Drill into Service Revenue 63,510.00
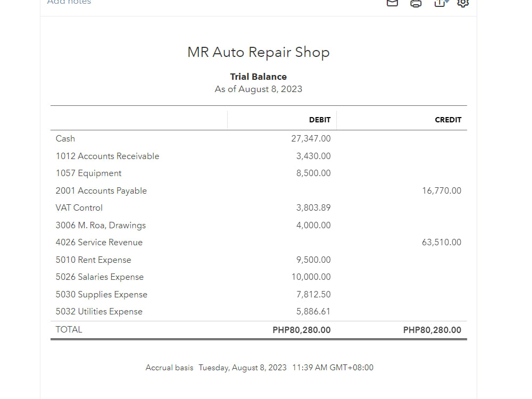This screenshot has width=532, height=399. pos(442,242)
